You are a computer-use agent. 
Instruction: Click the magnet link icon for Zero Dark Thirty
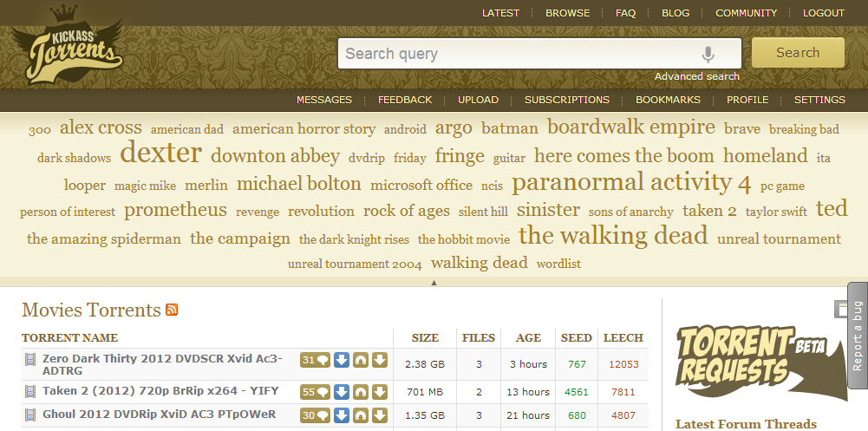coord(361,360)
